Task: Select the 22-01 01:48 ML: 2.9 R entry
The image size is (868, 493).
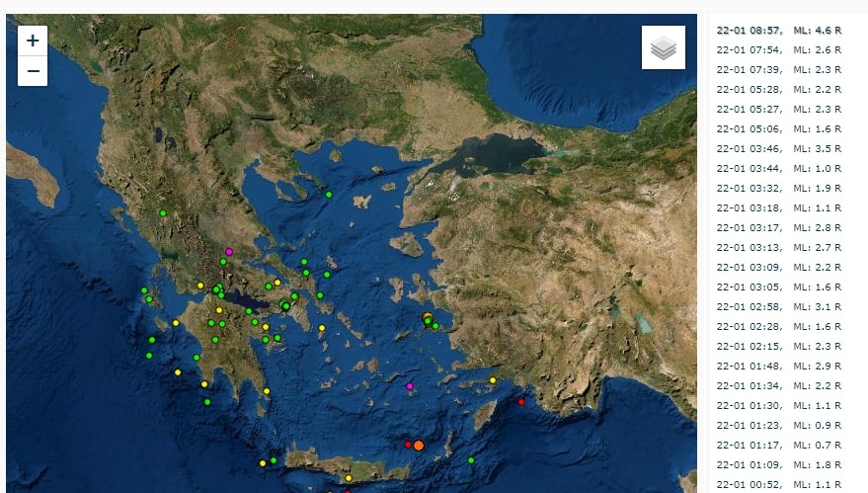Action: pos(779,367)
